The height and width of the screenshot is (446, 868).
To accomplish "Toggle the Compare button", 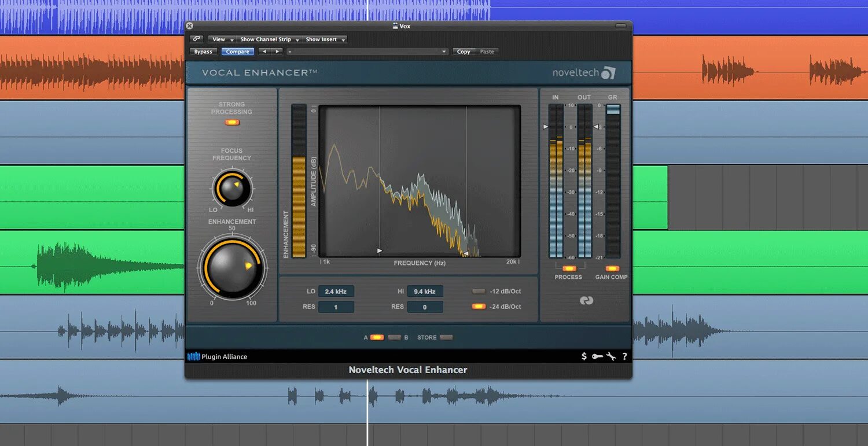I will click(x=238, y=51).
